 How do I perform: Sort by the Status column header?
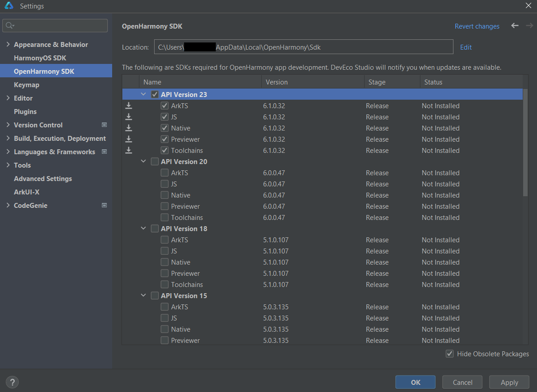(471, 82)
